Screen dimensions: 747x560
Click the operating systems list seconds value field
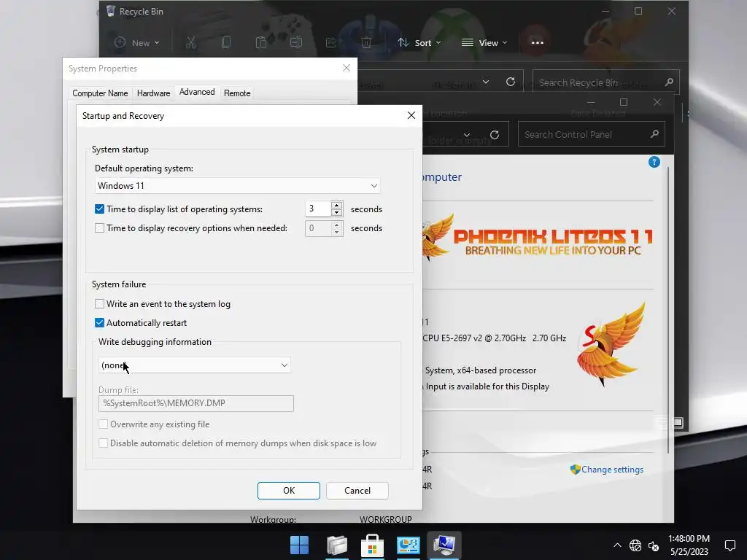318,209
